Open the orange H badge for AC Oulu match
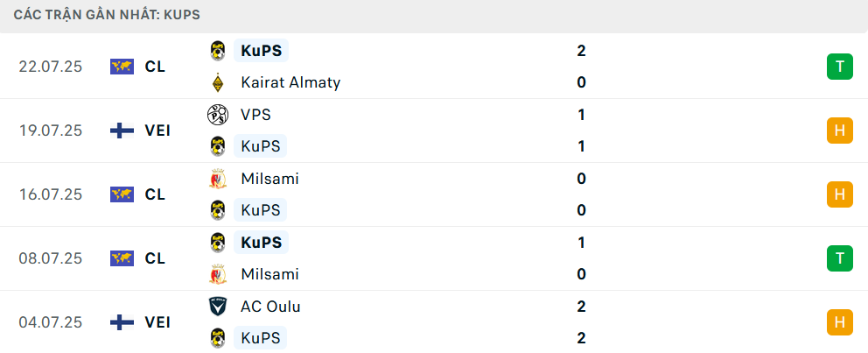Image resolution: width=868 pixels, height=353 pixels. click(x=840, y=322)
